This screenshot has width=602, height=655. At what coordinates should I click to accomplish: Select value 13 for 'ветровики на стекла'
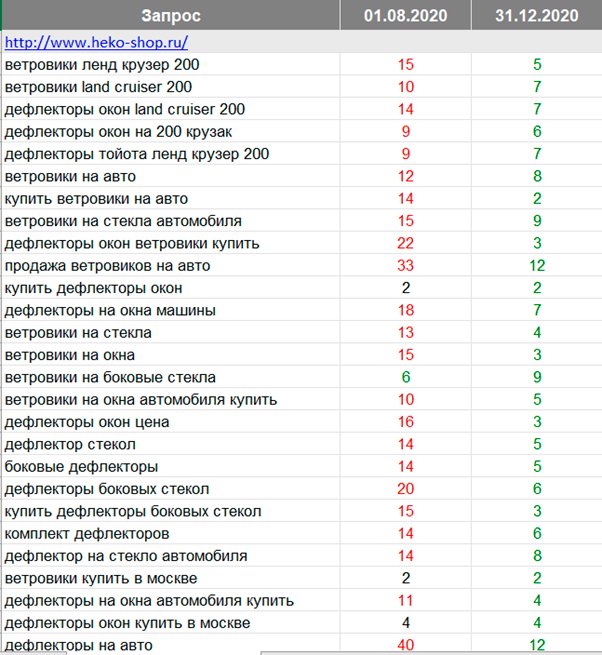tap(406, 333)
